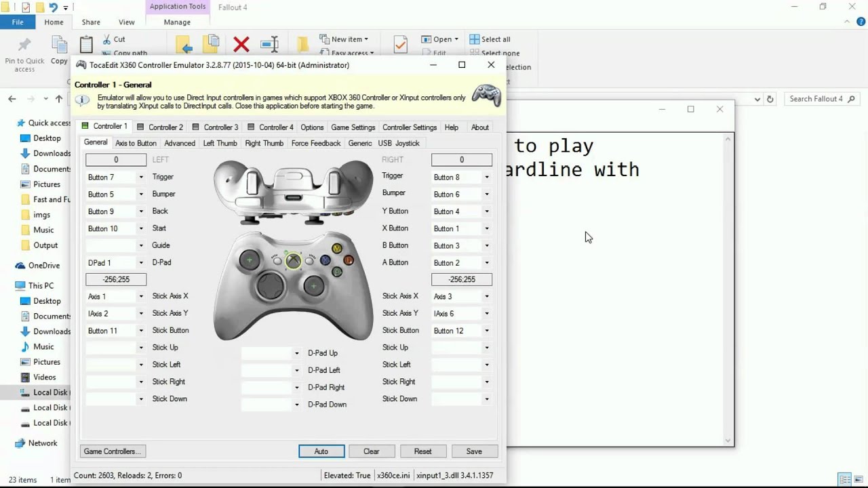Click the Properties checkmark icon in ribbon
Viewport: 868px width, 488px height.
[x=400, y=45]
